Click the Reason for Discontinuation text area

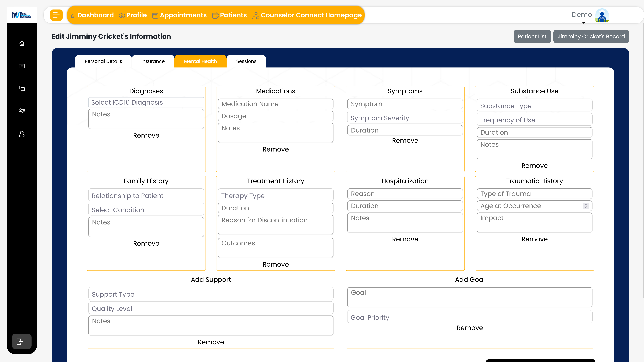[275, 225]
